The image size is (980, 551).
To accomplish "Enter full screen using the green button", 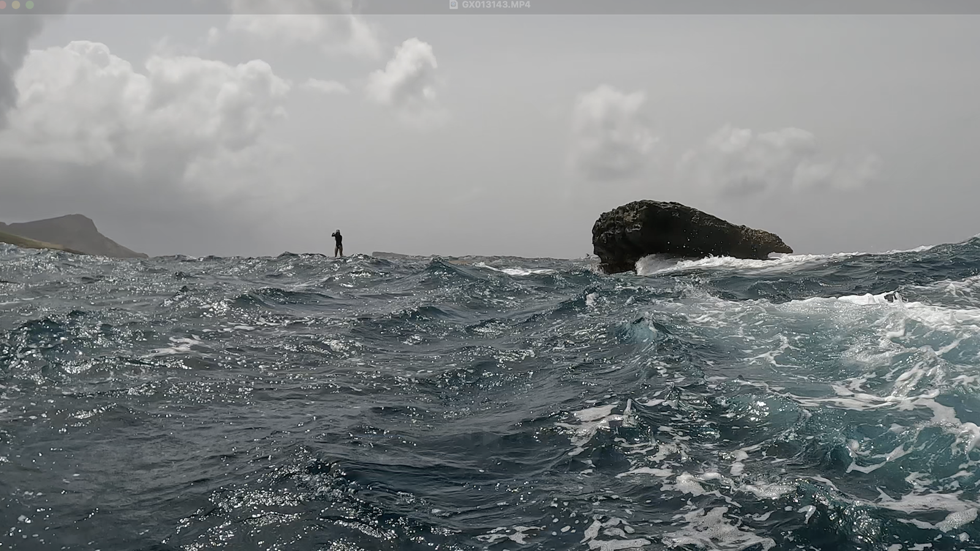I will (29, 4).
